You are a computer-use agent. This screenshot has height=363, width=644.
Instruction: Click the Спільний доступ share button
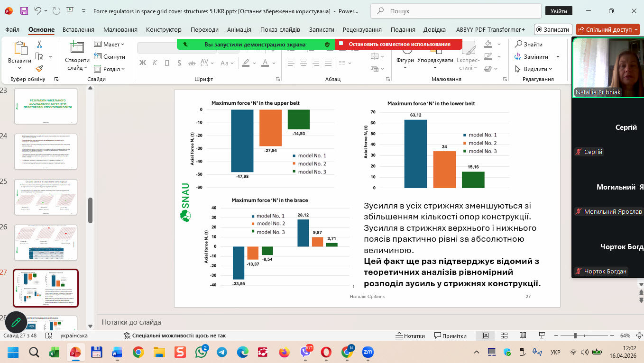pyautogui.click(x=607, y=29)
